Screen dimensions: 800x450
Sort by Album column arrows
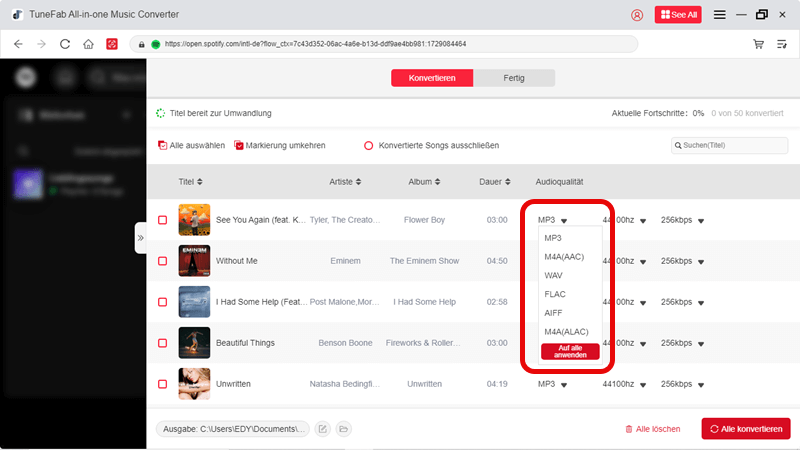click(437, 182)
